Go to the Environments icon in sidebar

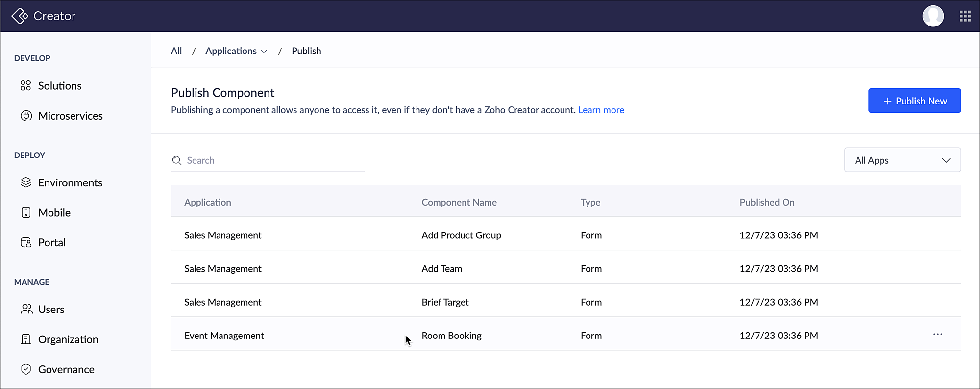click(26, 182)
